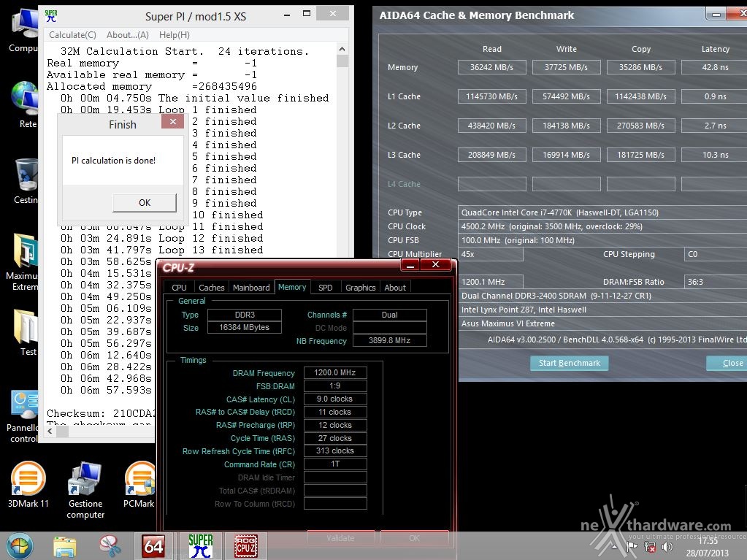The image size is (747, 560).
Task: Switch to the Graphics tab in CPU-Z
Action: point(360,288)
